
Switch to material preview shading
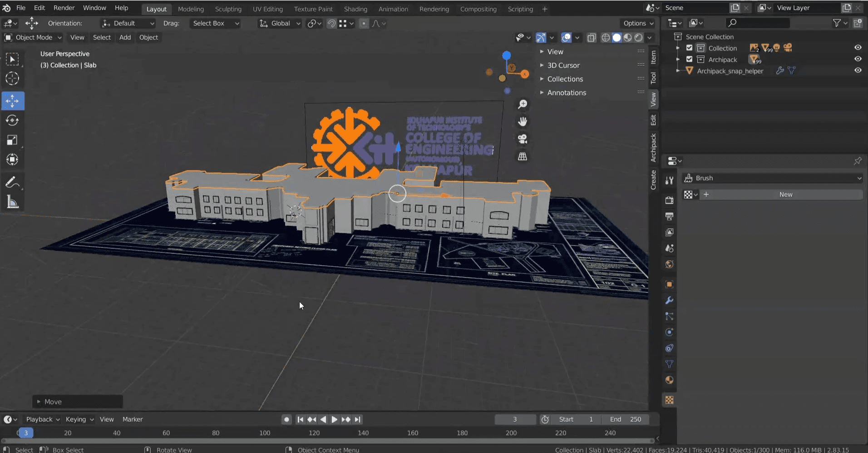click(x=628, y=38)
